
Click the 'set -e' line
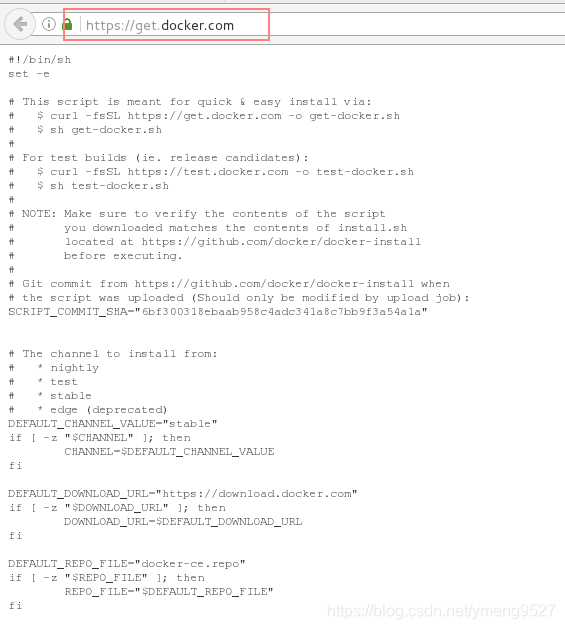[29, 74]
